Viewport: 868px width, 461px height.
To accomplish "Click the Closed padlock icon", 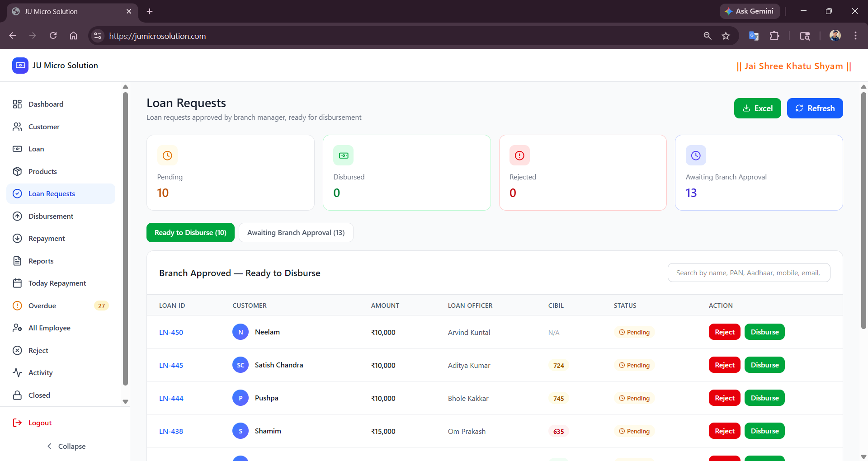I will pyautogui.click(x=17, y=395).
